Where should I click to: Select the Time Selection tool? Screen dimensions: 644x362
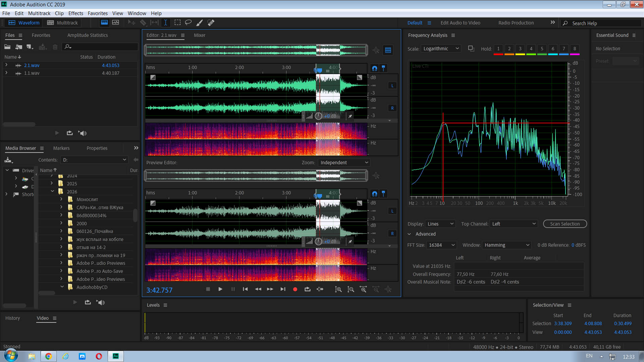click(166, 22)
